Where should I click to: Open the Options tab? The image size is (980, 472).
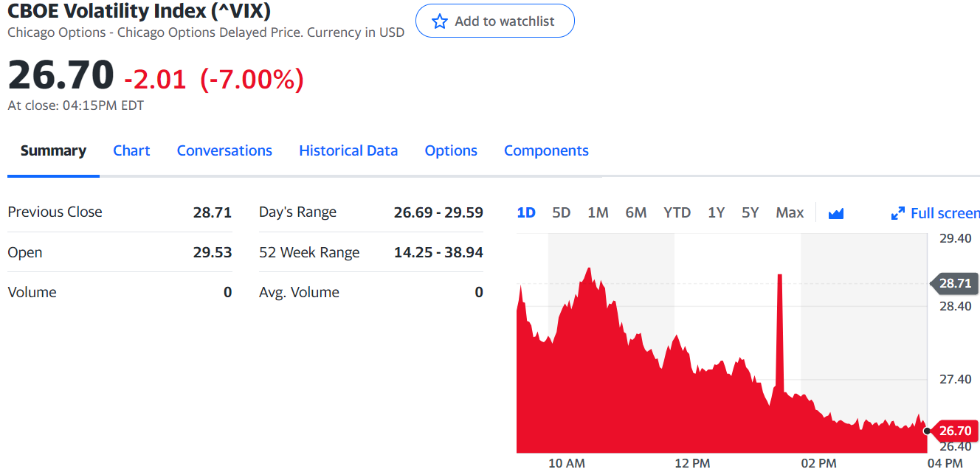tap(451, 150)
